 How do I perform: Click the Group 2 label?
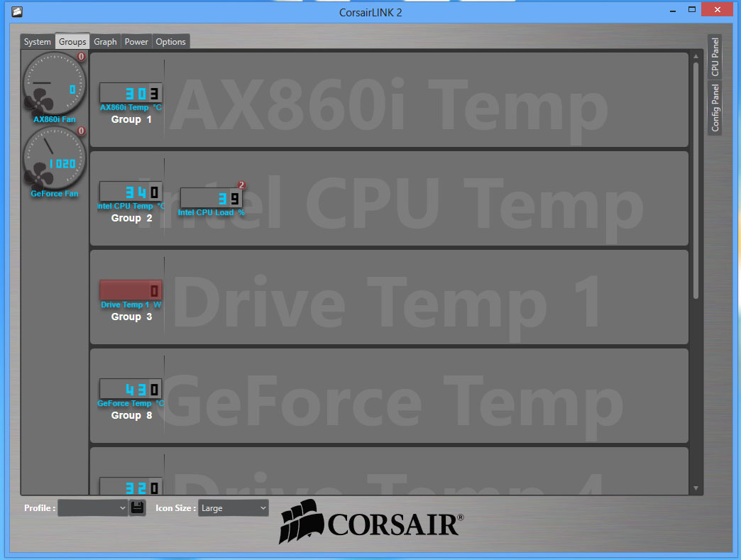click(x=131, y=219)
